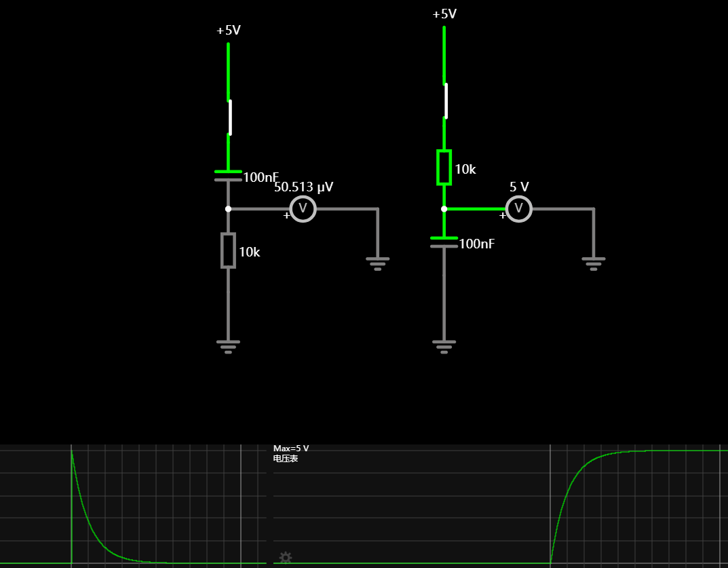This screenshot has height=568, width=728.
Task: Click the junction node in the right circuit
Action: (444, 209)
